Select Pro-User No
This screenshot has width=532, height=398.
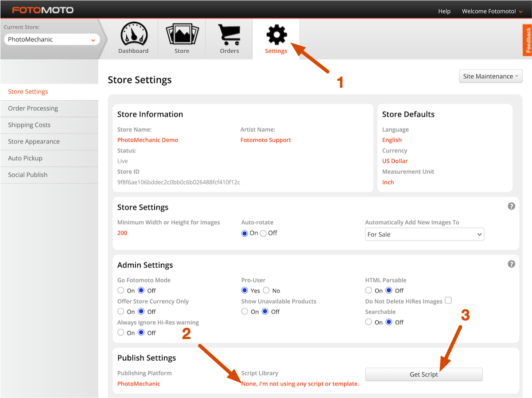(266, 290)
